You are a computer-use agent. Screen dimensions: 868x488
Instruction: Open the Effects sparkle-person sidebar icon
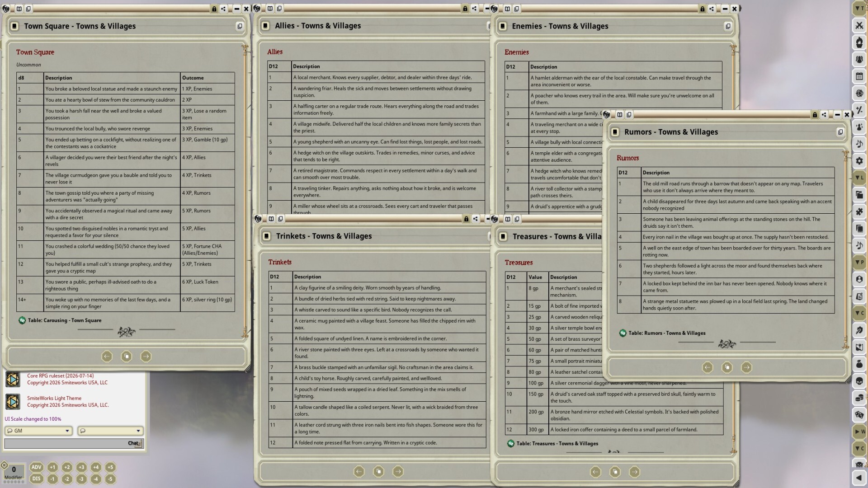859,127
